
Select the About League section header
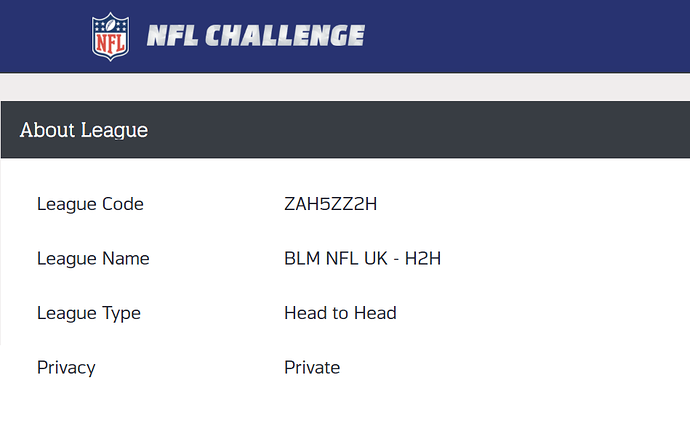345,129
